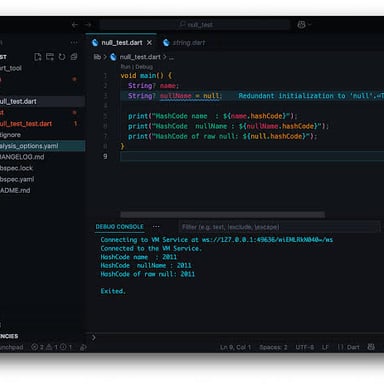Screen dimensions: 384x384
Task: Click the horizontal editor scrollbar
Action: pyautogui.click(x=222, y=214)
